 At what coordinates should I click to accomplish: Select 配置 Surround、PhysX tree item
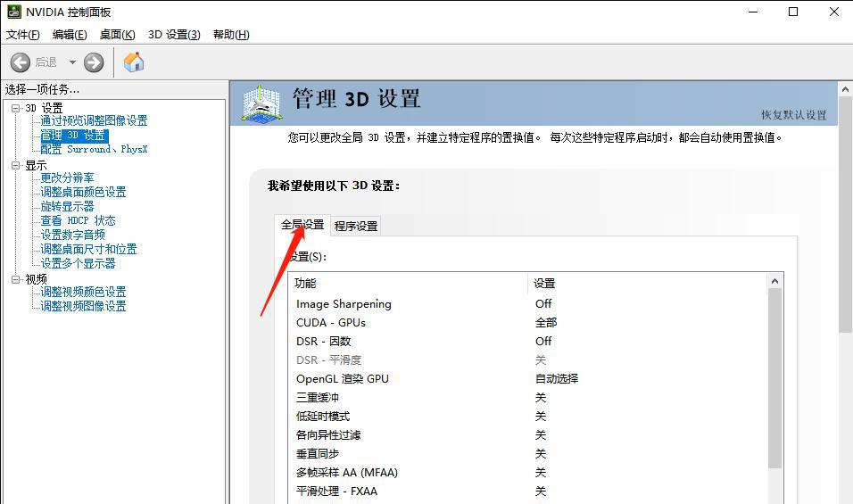[x=94, y=149]
